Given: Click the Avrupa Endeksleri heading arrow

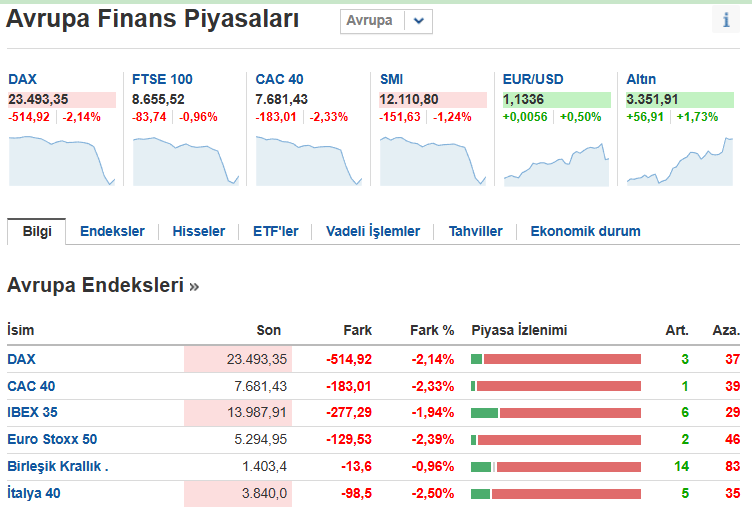Looking at the screenshot, I should (x=194, y=286).
